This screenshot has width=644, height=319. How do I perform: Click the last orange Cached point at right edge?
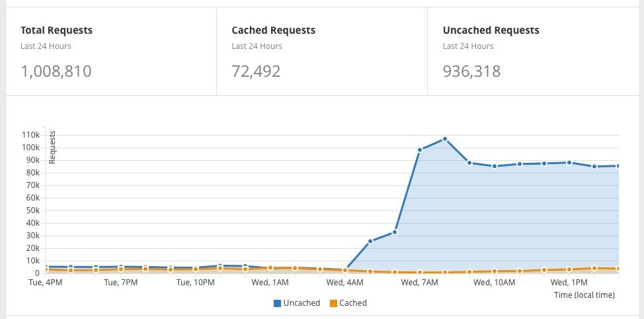tap(619, 269)
